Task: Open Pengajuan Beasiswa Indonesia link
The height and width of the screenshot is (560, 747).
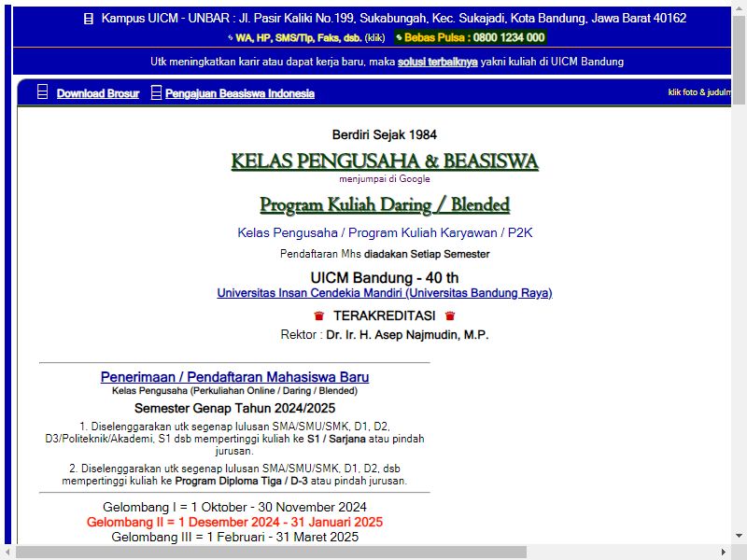Action: 240,93
